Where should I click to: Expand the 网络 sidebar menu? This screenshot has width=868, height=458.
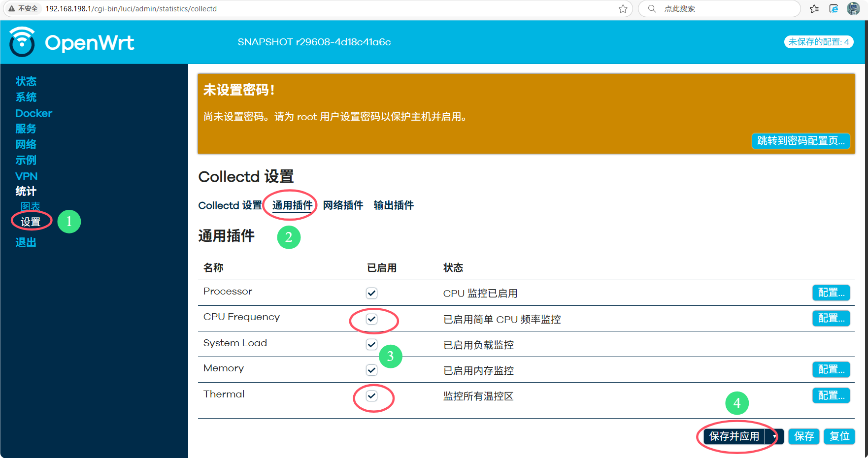(26, 144)
